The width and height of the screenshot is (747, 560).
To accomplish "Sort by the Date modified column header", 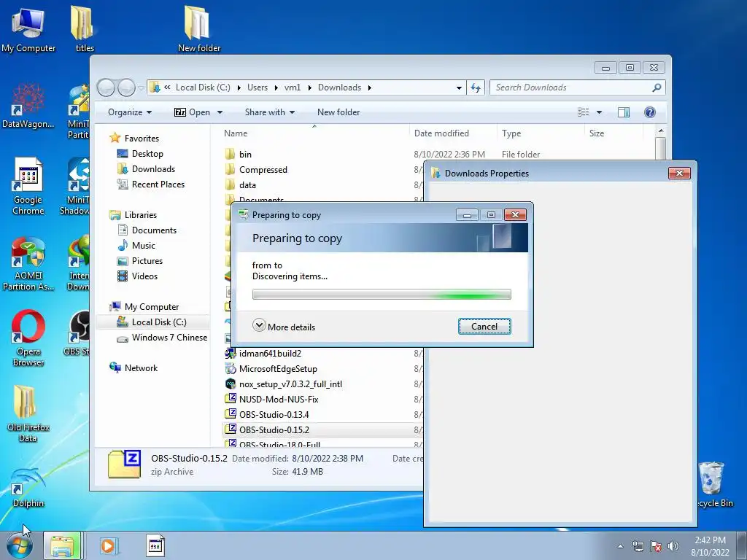I will [452, 133].
